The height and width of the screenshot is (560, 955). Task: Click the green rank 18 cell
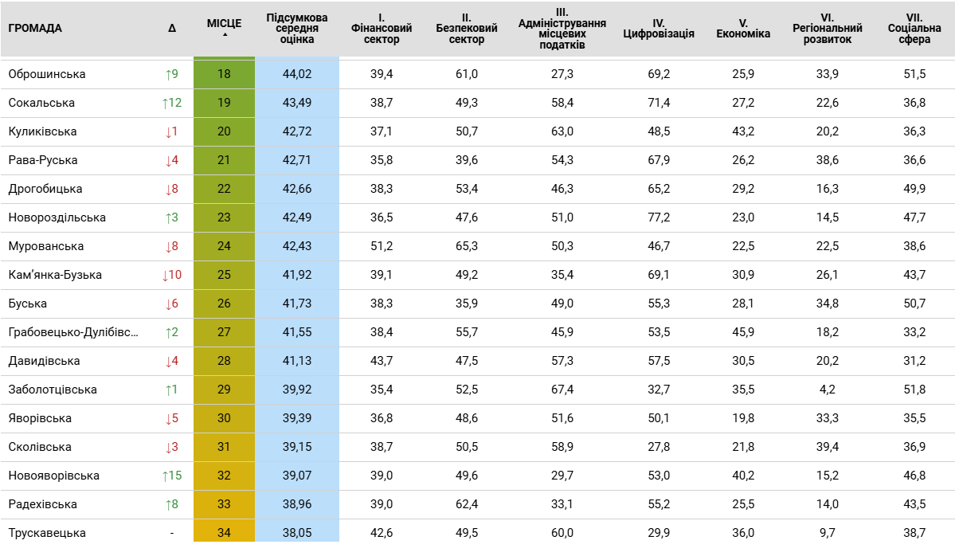pos(224,74)
